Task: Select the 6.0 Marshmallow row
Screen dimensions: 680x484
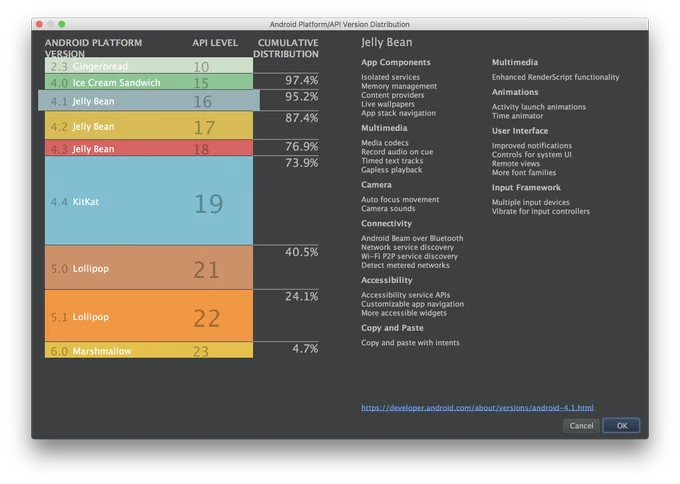Action: click(149, 350)
